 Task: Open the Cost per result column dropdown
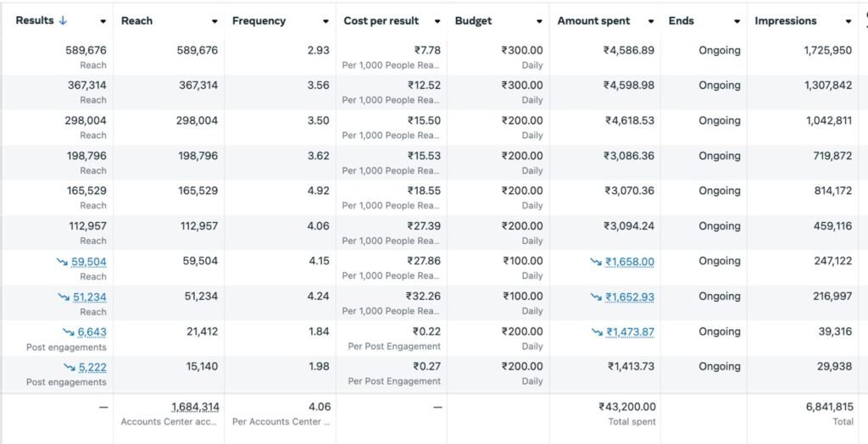(x=437, y=21)
